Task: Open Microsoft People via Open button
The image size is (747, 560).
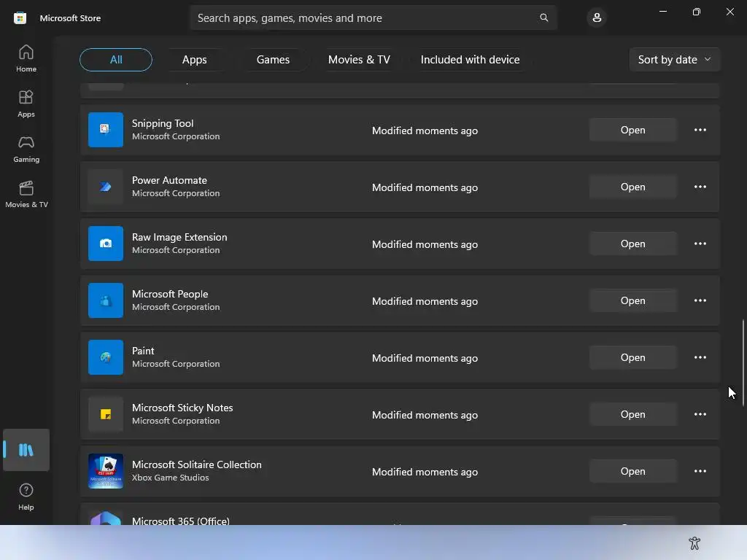Action: (x=632, y=300)
